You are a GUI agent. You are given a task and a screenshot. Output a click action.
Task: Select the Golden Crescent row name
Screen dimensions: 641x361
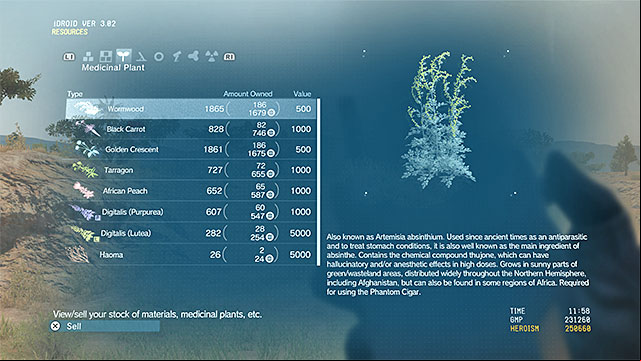[132, 149]
